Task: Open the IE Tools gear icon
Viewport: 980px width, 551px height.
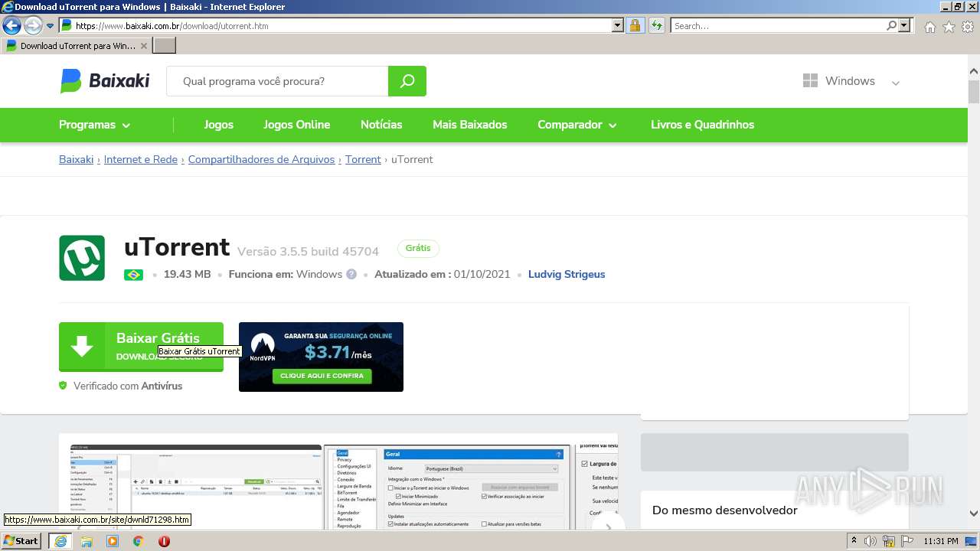Action: click(968, 27)
